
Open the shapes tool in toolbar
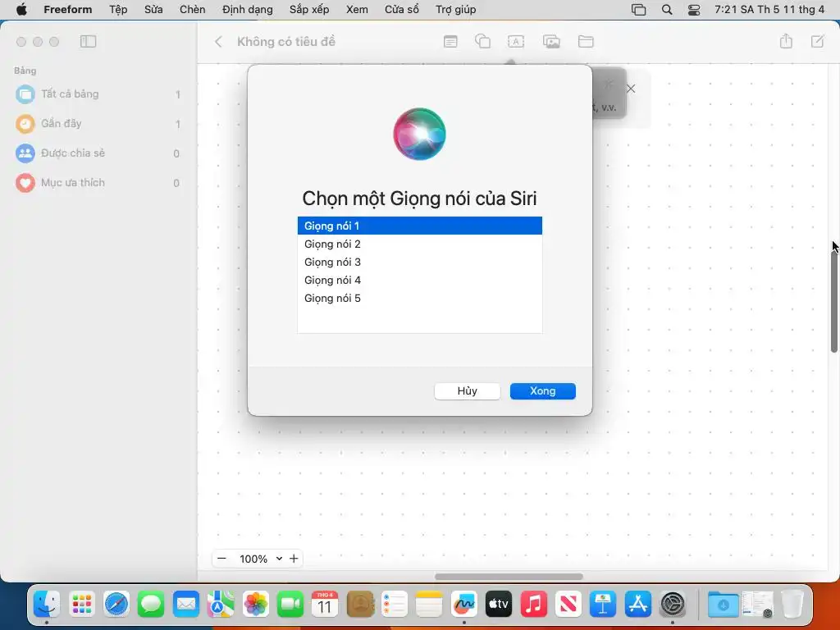[x=482, y=41]
